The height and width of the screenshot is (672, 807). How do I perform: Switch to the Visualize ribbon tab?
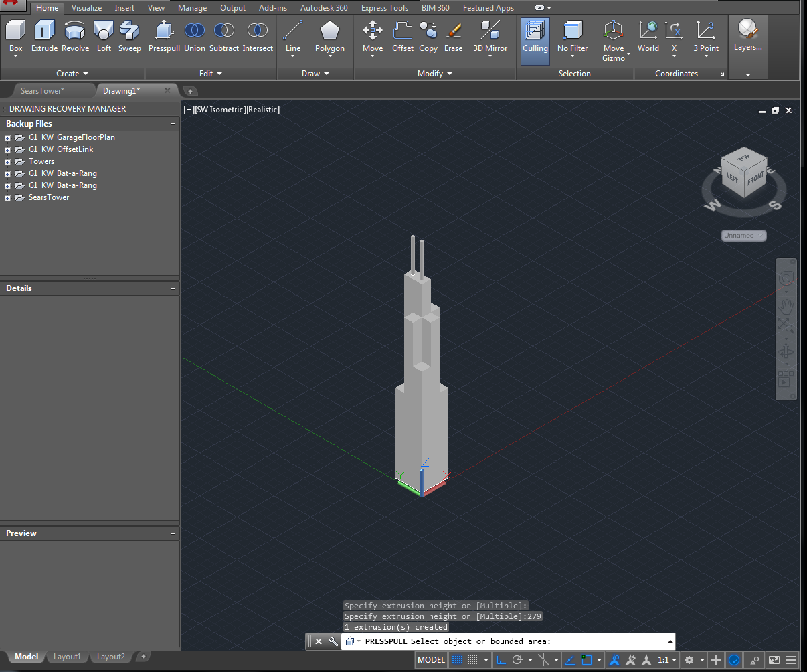[x=86, y=7]
